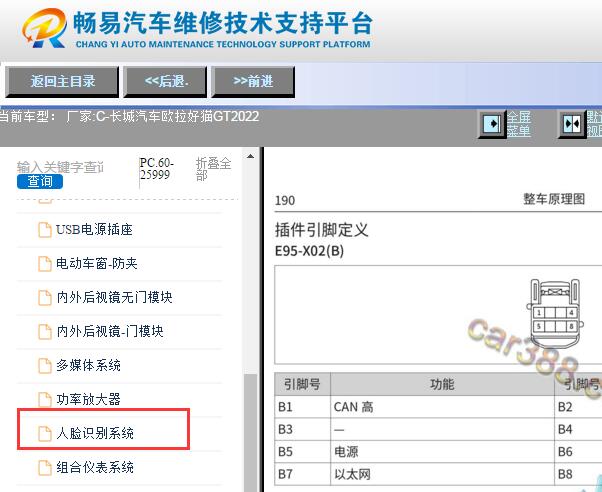Click the current vehicle model text 欧拉好猫GT2022
602x492 pixels.
point(210,116)
